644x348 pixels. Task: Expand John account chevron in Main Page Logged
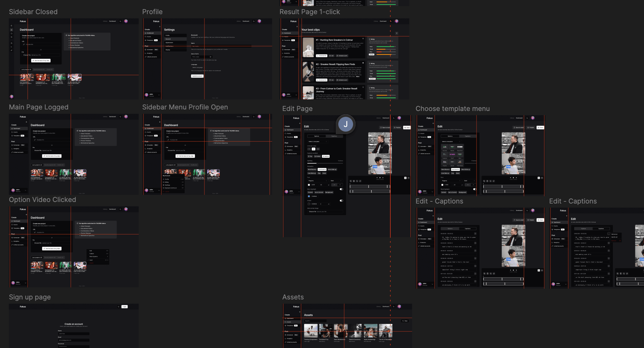(x=26, y=191)
